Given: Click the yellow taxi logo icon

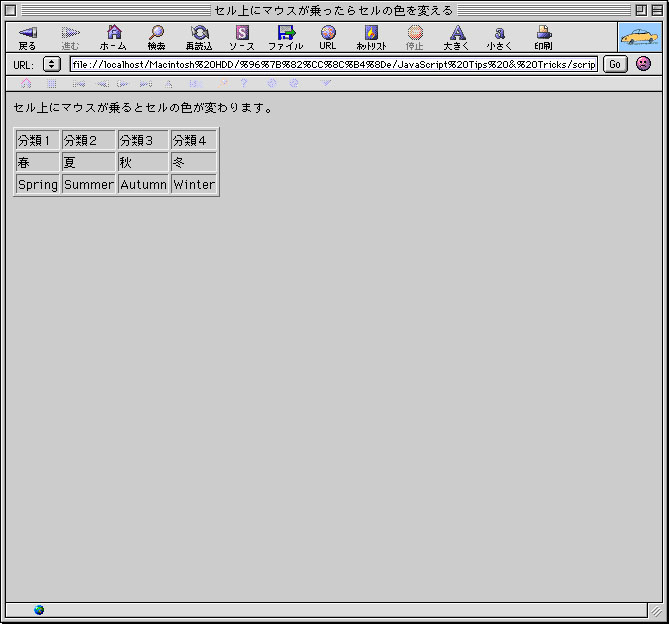Looking at the screenshot, I should tap(640, 38).
